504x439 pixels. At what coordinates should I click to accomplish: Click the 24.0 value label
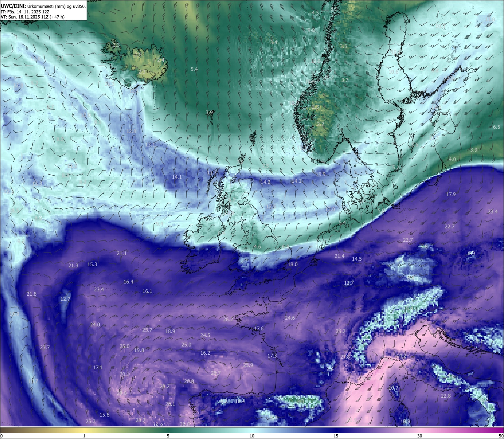click(95, 324)
